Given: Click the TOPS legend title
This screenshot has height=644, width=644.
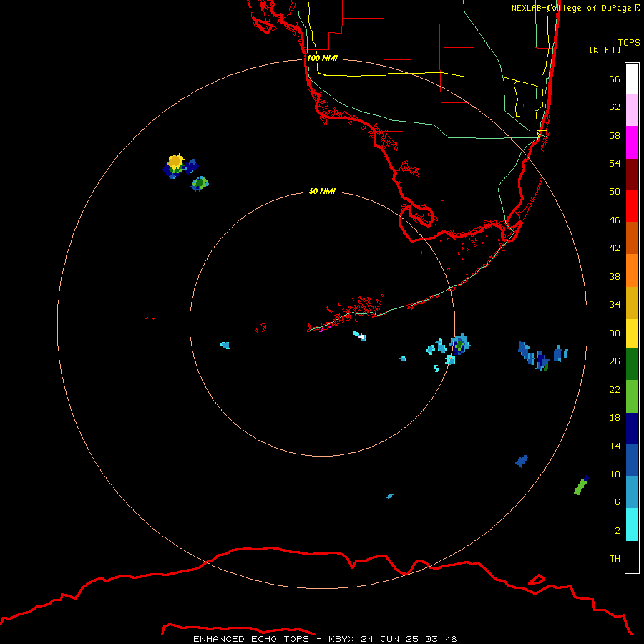Looking at the screenshot, I should tap(629, 43).
